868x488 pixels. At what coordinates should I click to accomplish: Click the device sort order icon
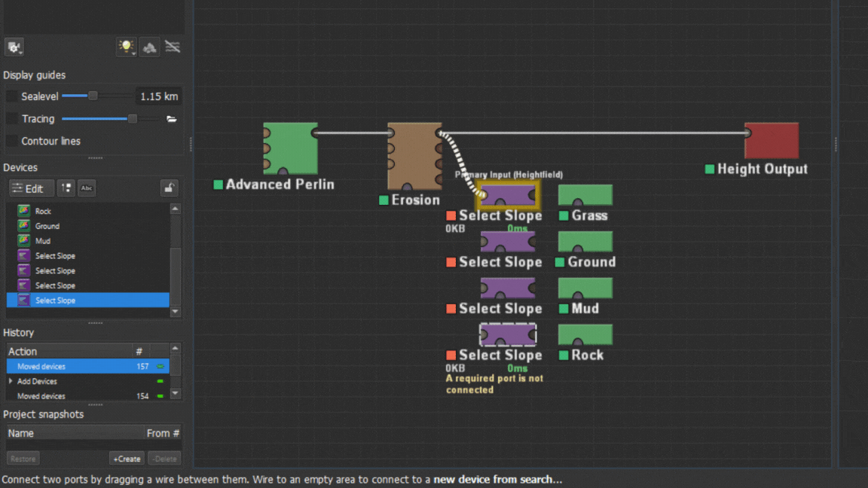(66, 188)
